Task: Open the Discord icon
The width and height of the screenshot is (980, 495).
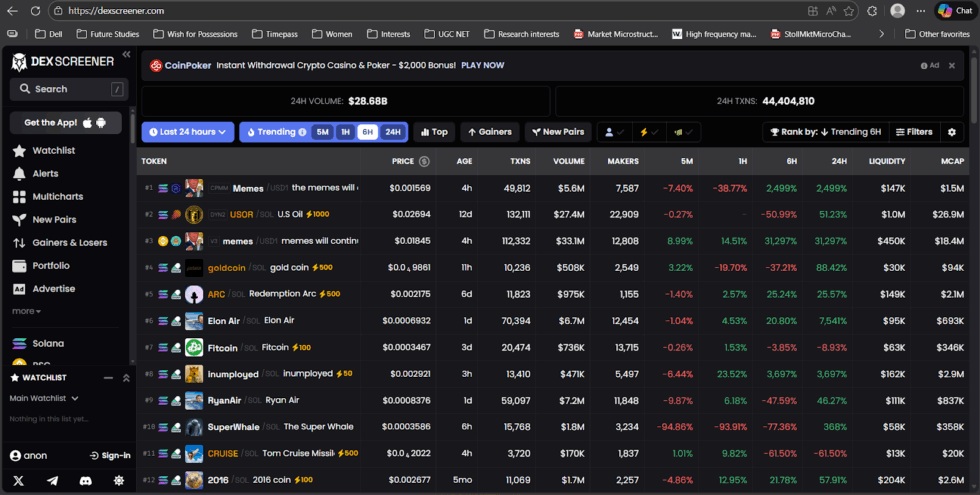Action: (x=86, y=481)
